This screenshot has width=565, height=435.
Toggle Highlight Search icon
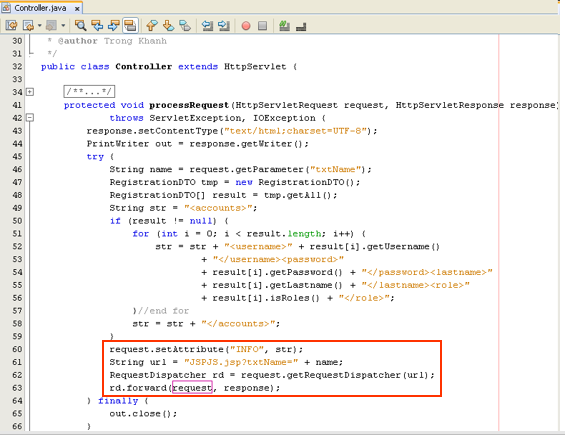[130, 26]
